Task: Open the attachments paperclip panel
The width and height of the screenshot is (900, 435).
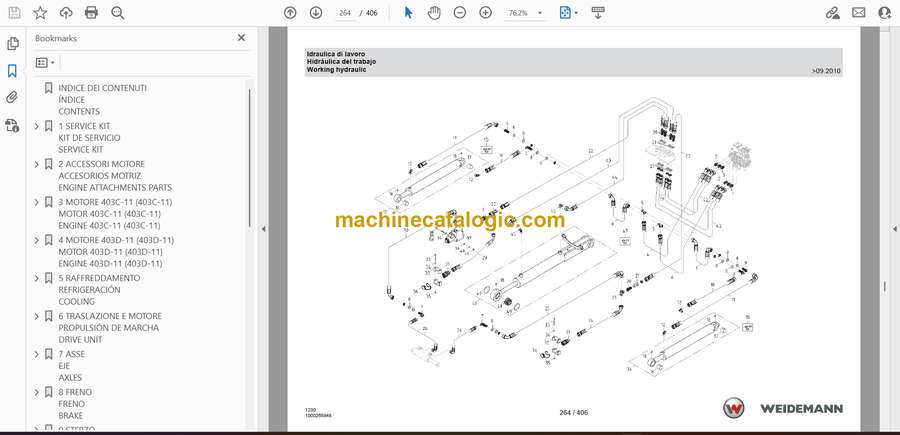Action: pyautogui.click(x=12, y=98)
